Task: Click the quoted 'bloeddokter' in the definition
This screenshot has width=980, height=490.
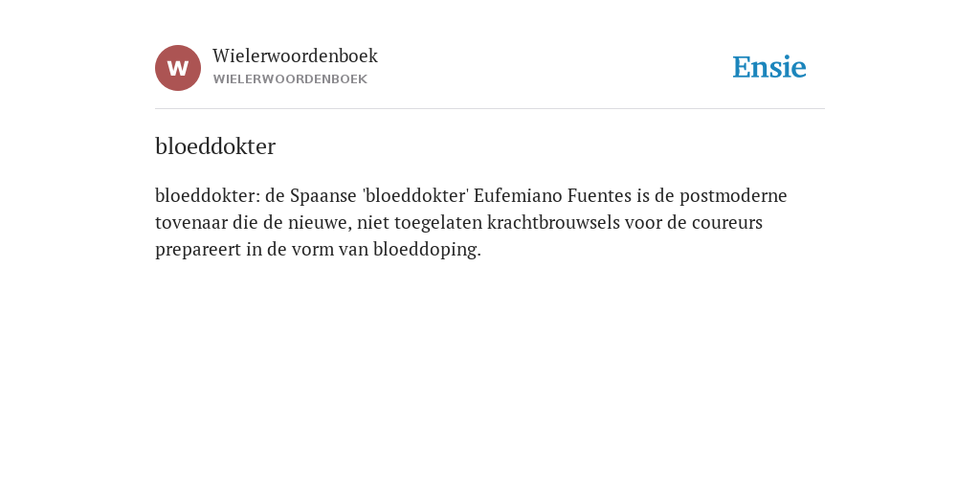Action: coord(415,195)
